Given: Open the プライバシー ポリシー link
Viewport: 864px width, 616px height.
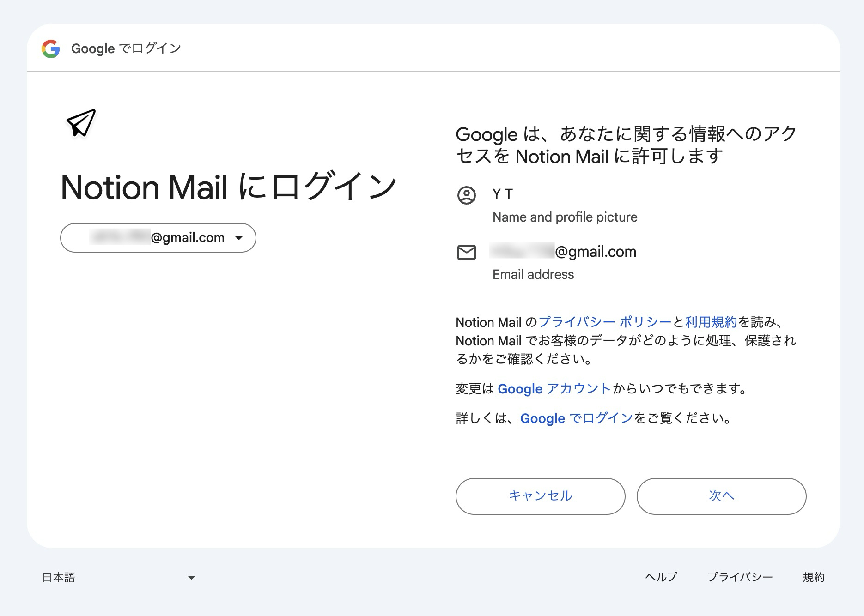Looking at the screenshot, I should tap(605, 322).
